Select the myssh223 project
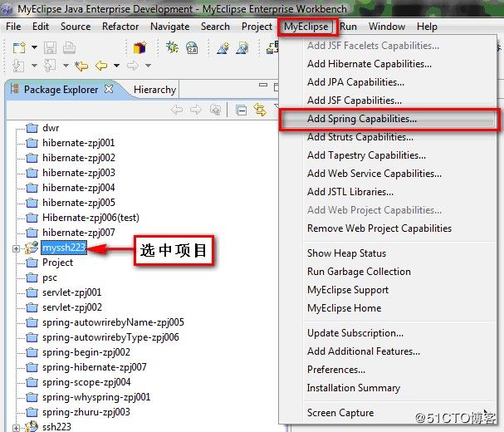Screen dimensions: 504x432 (x=64, y=248)
